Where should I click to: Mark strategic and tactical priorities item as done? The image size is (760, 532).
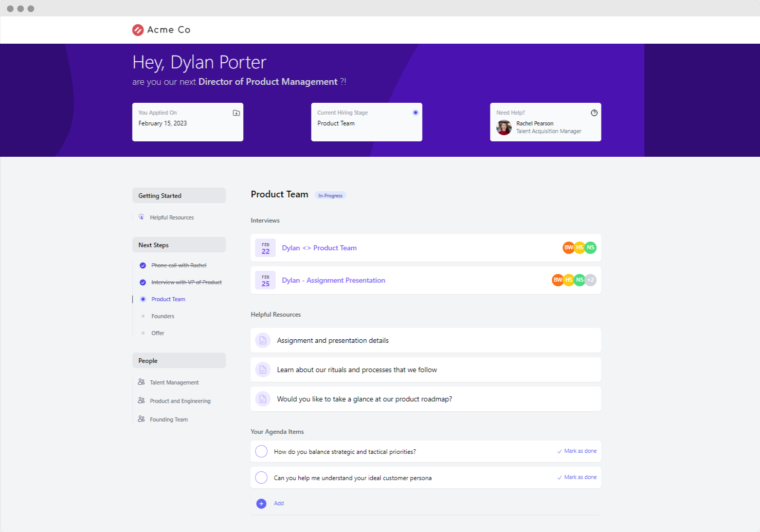pyautogui.click(x=577, y=451)
